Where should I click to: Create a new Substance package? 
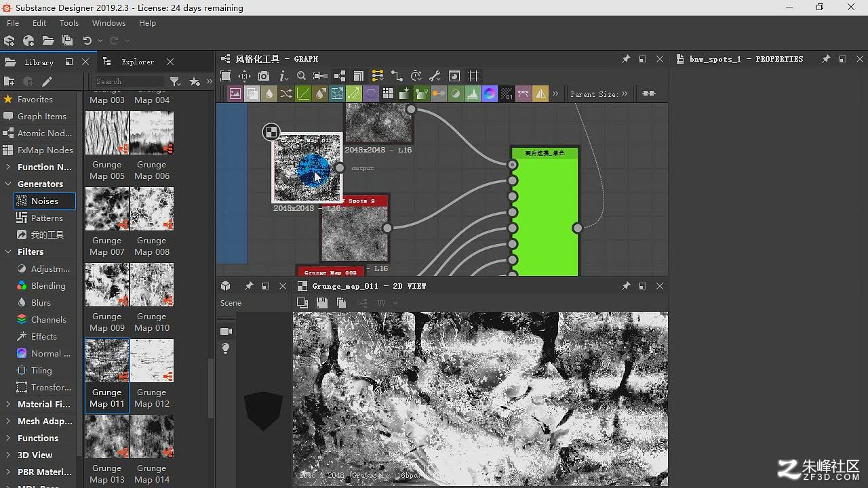(x=9, y=41)
